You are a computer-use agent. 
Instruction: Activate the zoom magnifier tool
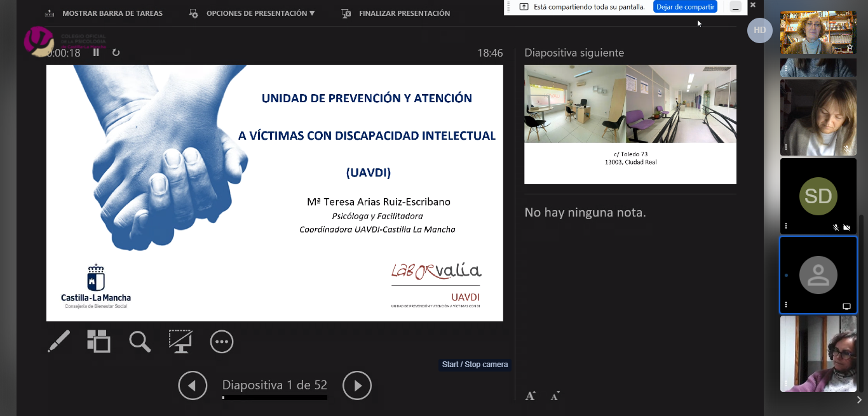pos(140,342)
